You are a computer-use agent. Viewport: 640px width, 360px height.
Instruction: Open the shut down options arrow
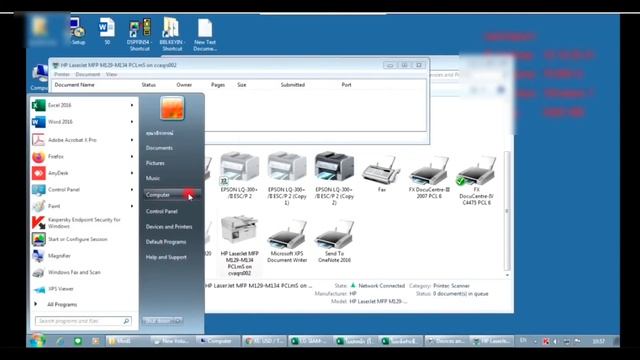[x=178, y=321]
